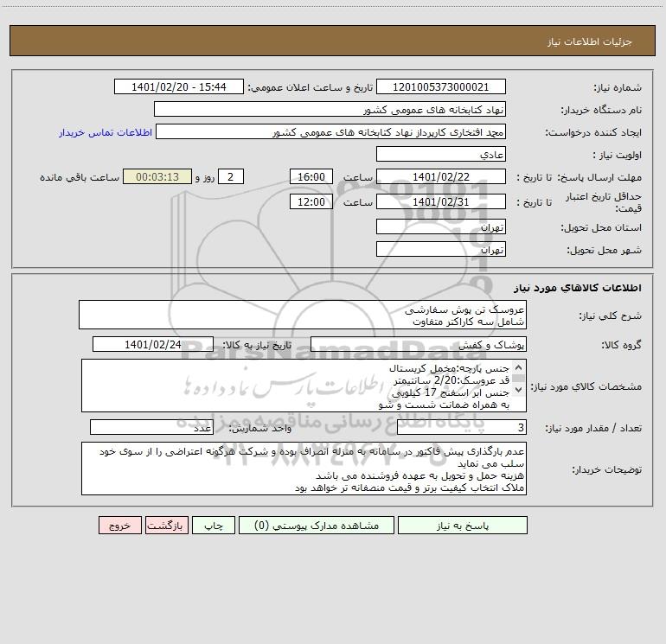Click the request creator field مجد افتخاری
The width and height of the screenshot is (666, 644).
[x=331, y=131]
